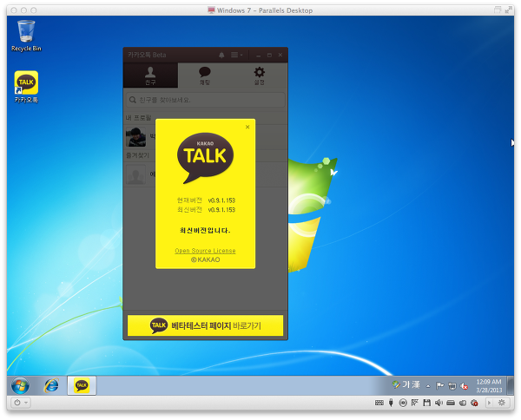Click Parallels window fullscreen arrows icon
The height and width of the screenshot is (420, 521).
509,10
